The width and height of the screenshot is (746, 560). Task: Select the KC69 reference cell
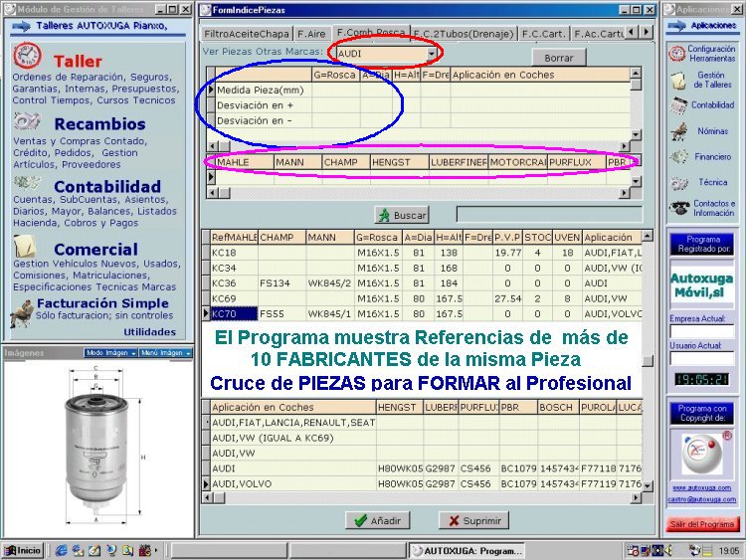(234, 298)
